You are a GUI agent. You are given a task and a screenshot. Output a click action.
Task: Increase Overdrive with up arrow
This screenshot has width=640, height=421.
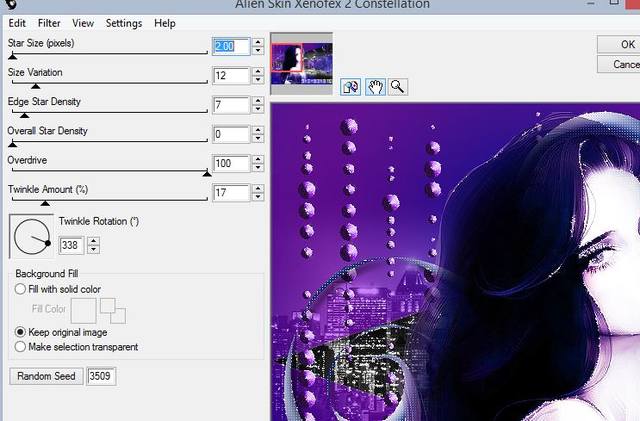click(258, 159)
